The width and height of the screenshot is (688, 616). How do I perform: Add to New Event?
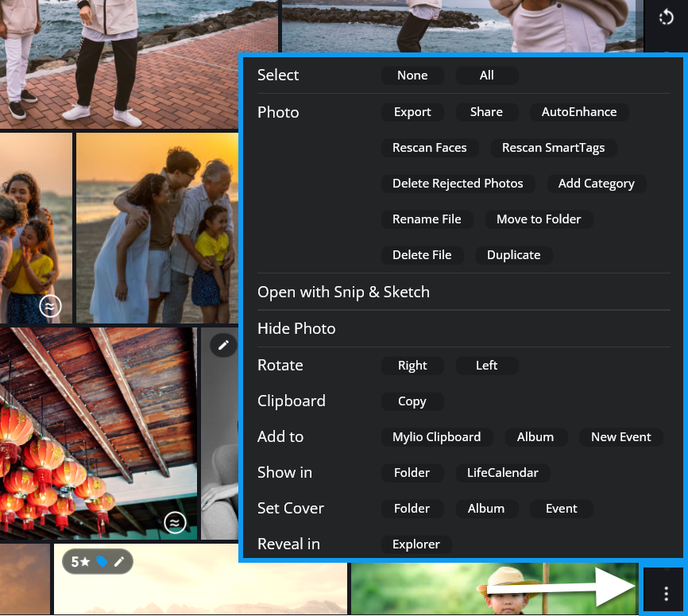(x=620, y=437)
